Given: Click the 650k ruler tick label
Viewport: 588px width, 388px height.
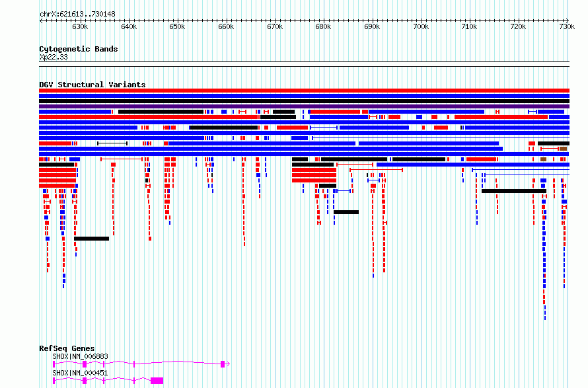Looking at the screenshot, I should tap(177, 27).
